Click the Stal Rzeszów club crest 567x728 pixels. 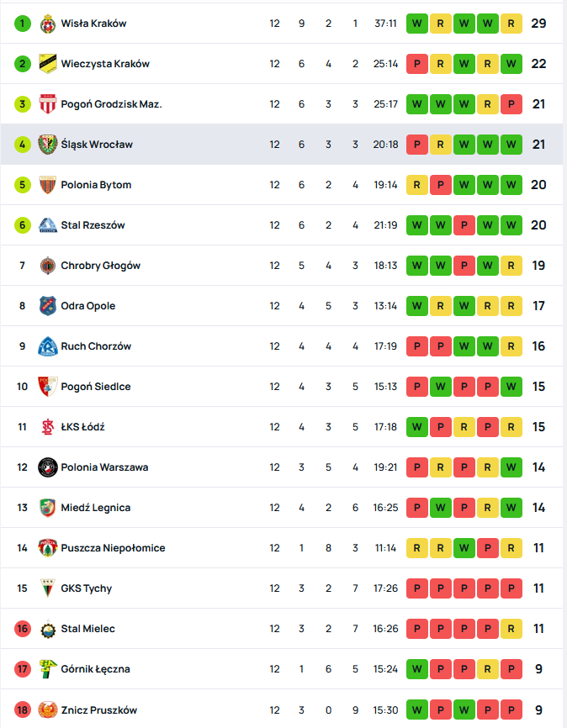48,225
